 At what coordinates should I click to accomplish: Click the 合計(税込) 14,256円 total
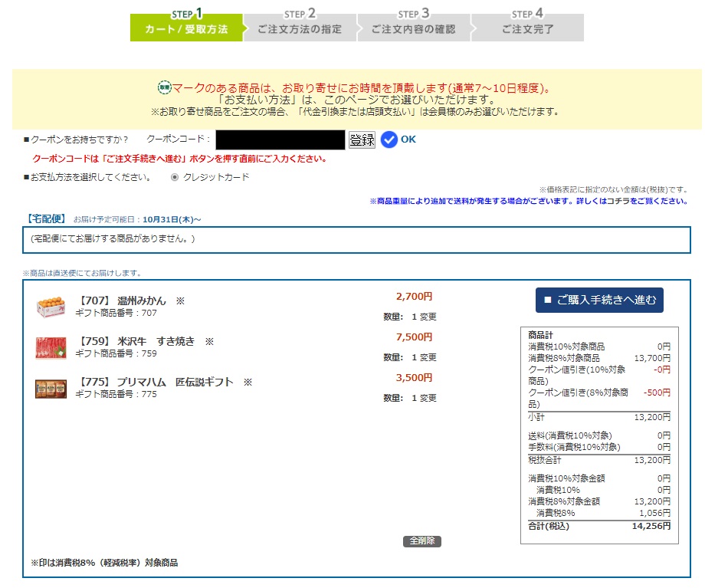pyautogui.click(x=599, y=526)
